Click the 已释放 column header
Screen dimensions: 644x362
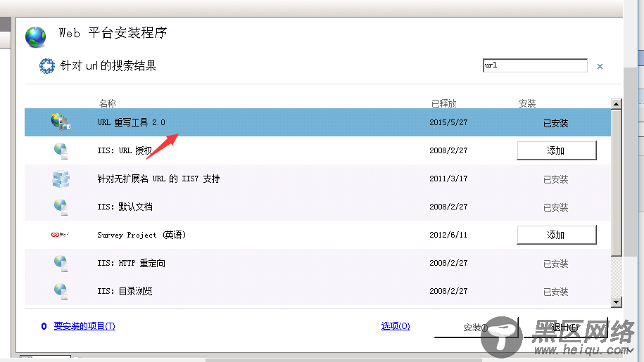[444, 103]
